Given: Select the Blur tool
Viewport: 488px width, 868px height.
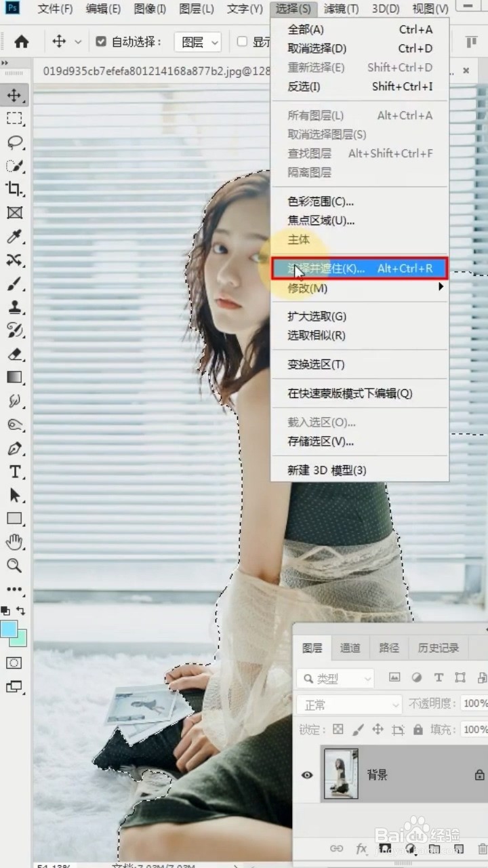Looking at the screenshot, I should [14, 401].
